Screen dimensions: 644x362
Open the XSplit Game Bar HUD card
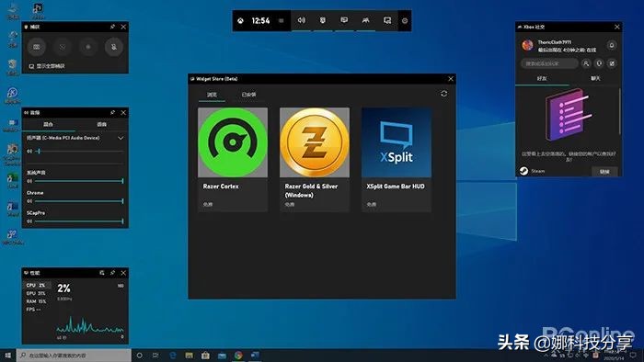(x=396, y=160)
